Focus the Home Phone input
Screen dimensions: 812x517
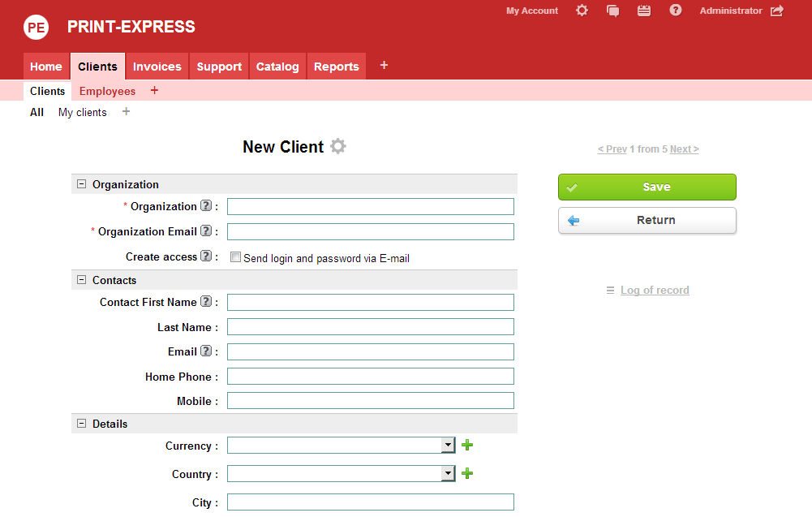370,376
